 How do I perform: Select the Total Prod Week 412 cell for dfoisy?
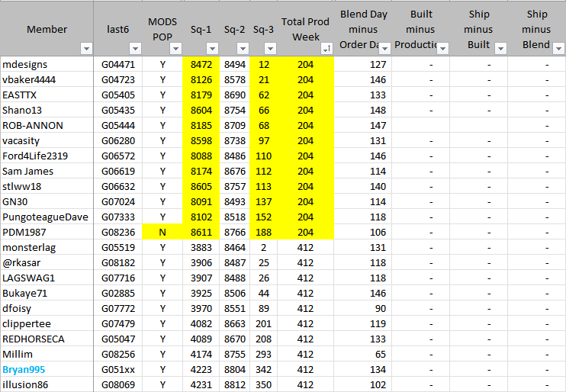[305, 309]
